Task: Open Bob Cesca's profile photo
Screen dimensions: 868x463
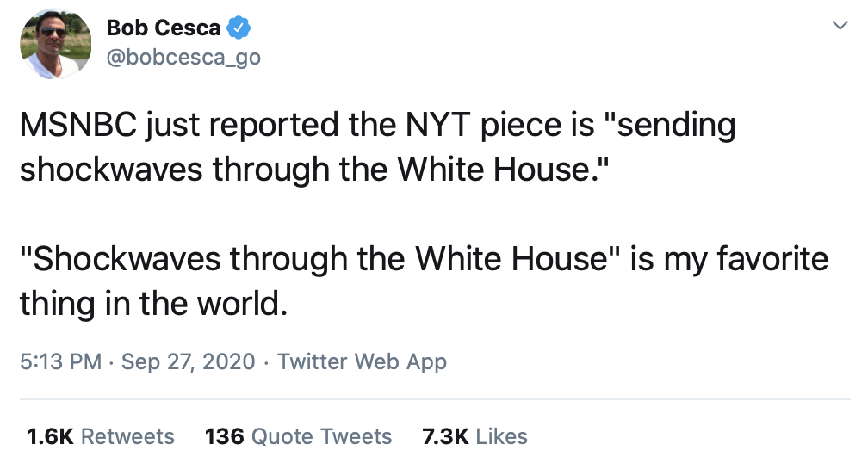Action: point(55,43)
